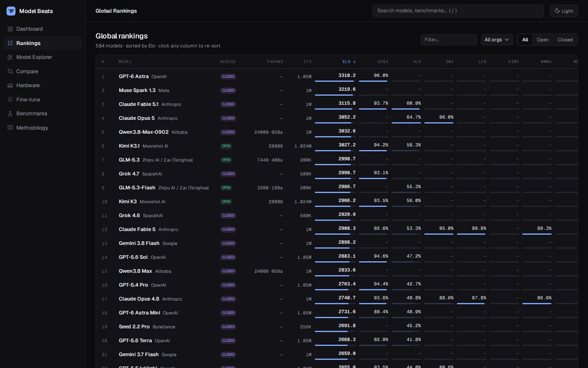Switch to Light theme
This screenshot has width=588, height=368.
click(563, 11)
